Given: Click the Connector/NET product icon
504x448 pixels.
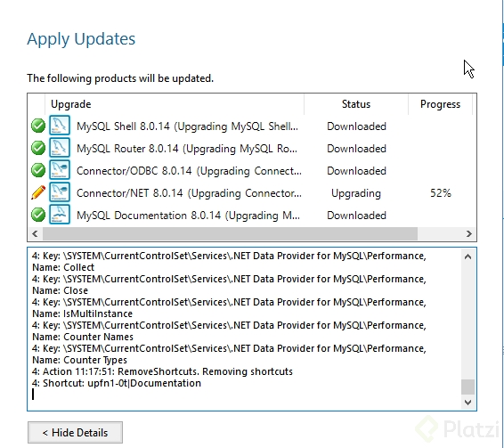Looking at the screenshot, I should (x=60, y=192).
